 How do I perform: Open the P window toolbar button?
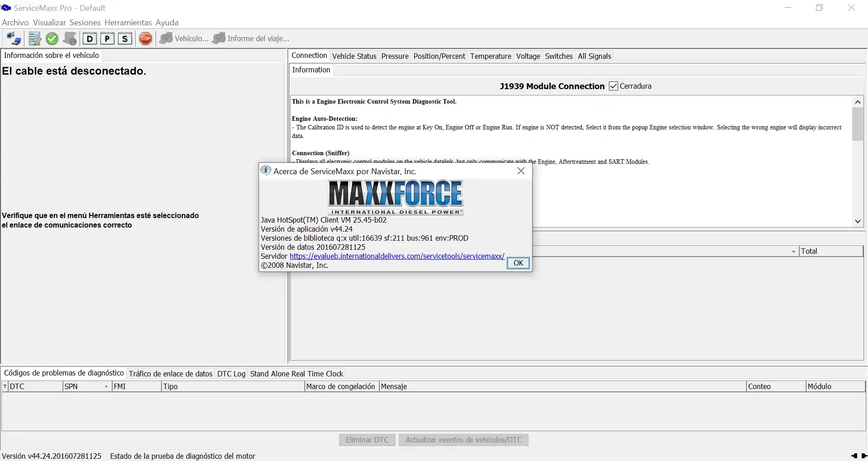(x=107, y=39)
